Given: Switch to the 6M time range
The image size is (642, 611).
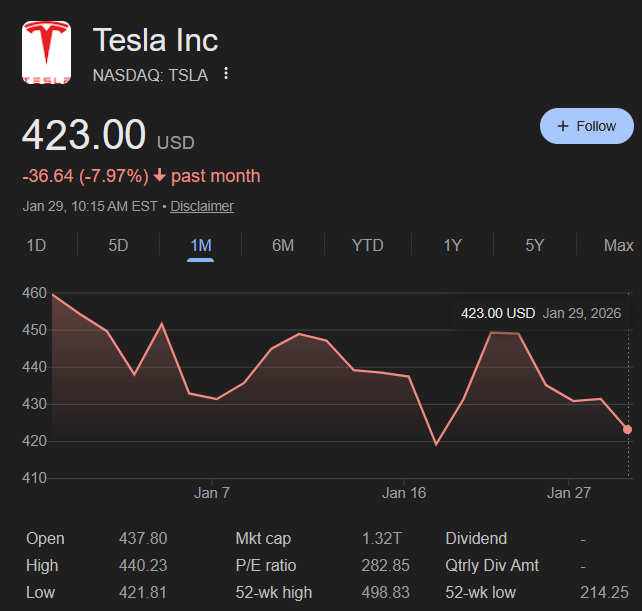Looking at the screenshot, I should 283,245.
